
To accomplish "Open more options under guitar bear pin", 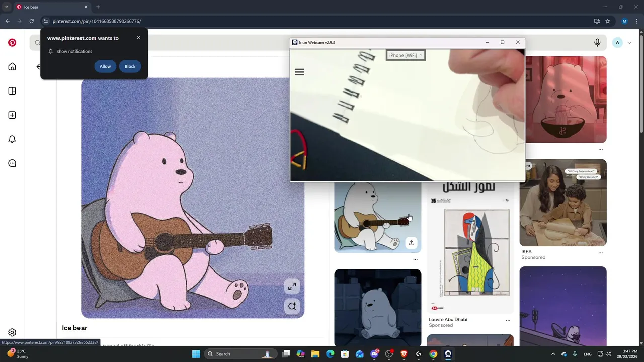I will tap(415, 260).
